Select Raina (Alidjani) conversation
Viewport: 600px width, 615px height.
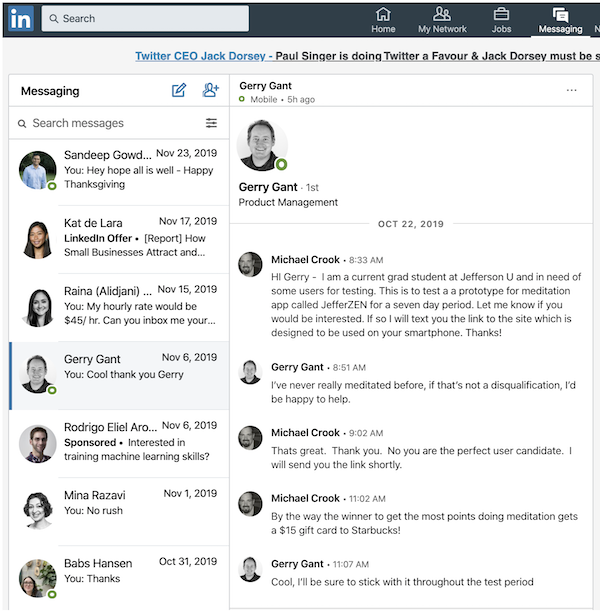[118, 306]
